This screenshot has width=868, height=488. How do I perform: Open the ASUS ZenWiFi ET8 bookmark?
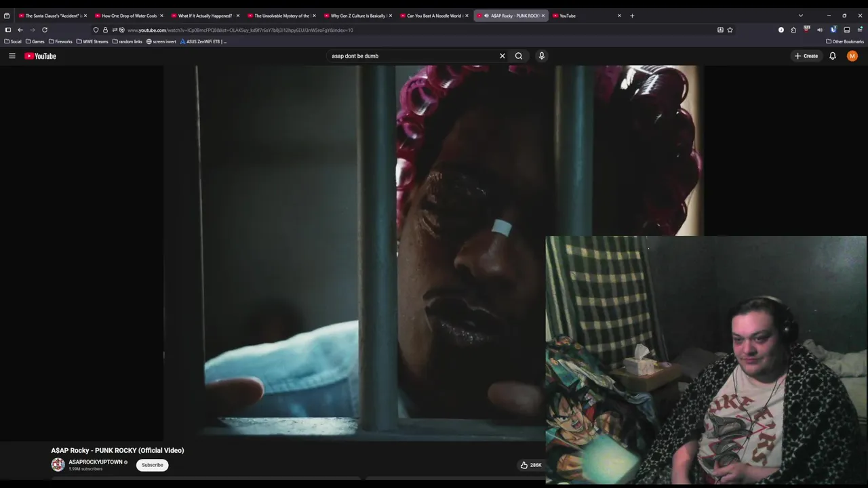point(203,41)
